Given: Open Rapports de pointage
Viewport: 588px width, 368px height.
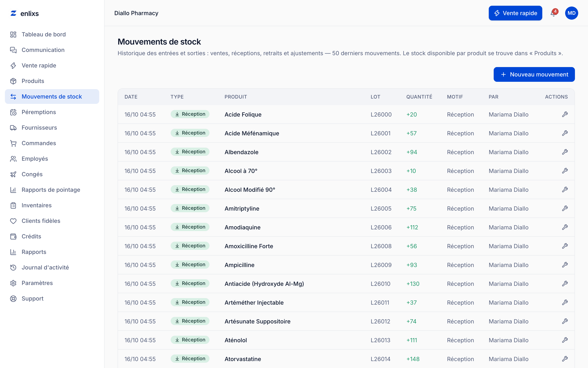Looking at the screenshot, I should tap(52, 190).
